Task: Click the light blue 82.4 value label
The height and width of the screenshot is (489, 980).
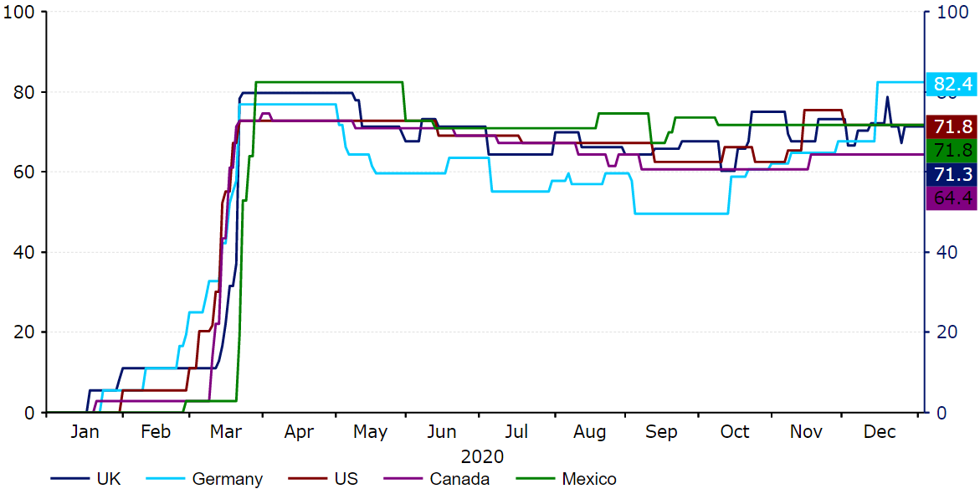Action: 952,84
